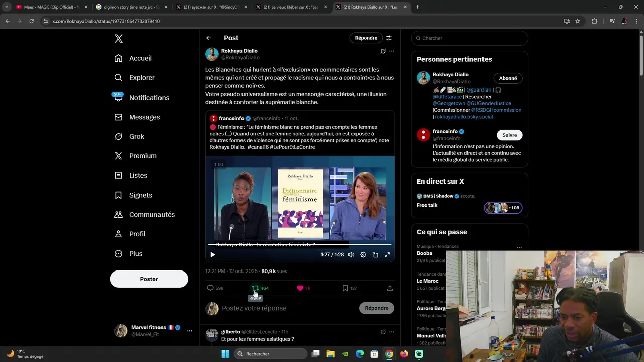Click the Listes icon in sidebar
The image size is (644, 362).
click(118, 175)
